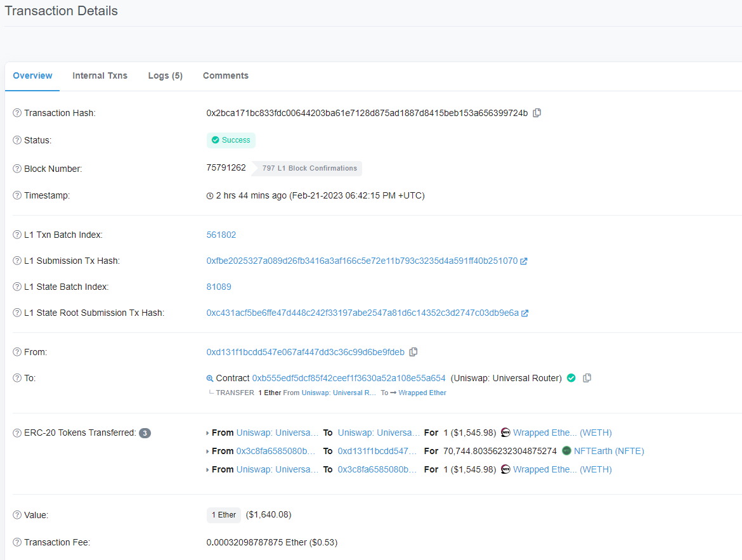Click the clock icon beside the timestamp
742x560 pixels.
click(210, 196)
